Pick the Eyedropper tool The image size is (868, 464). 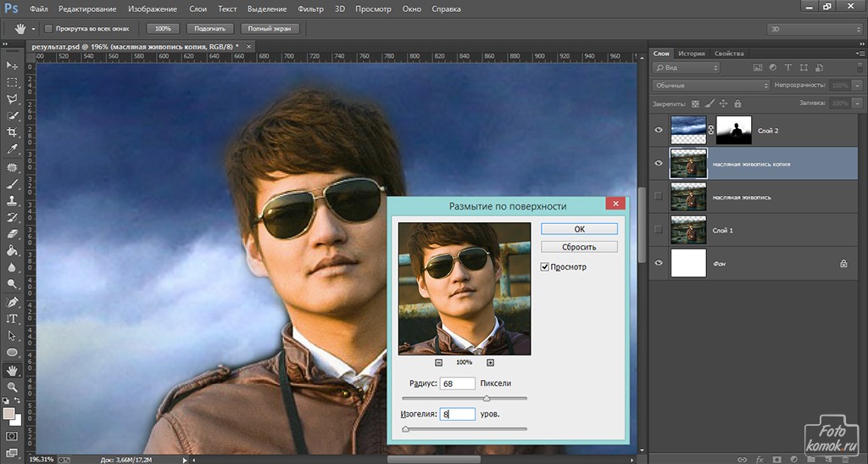pyautogui.click(x=12, y=149)
